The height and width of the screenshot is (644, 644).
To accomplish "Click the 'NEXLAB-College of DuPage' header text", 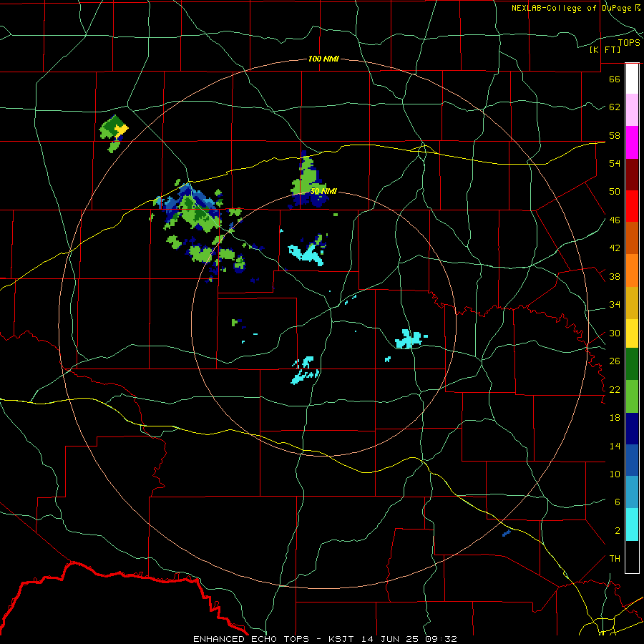I will [x=572, y=8].
